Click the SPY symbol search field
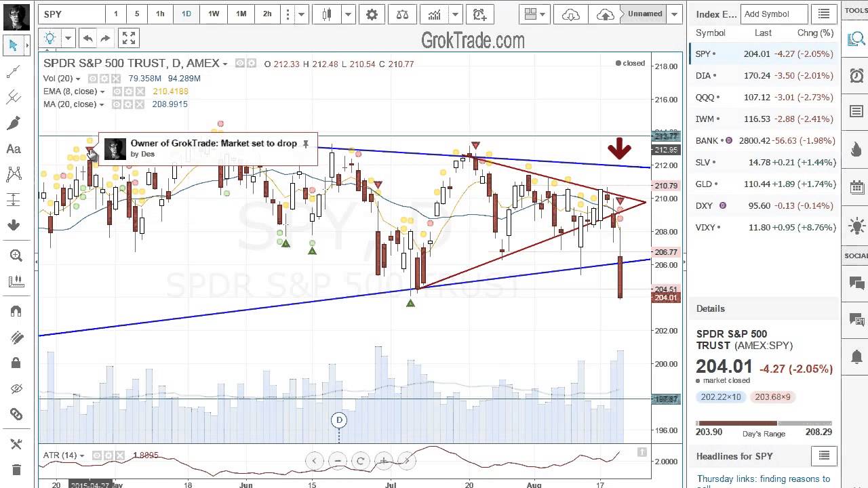868x488 pixels. pos(71,14)
